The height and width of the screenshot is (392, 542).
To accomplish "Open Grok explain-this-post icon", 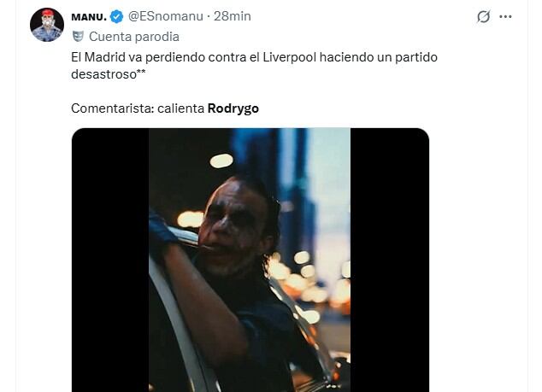I will point(483,17).
